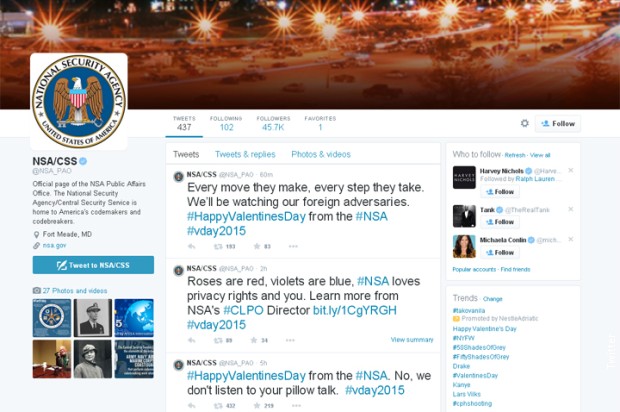Open the nsa.gov website link
Screen dimensions: 620x412
coord(54,244)
